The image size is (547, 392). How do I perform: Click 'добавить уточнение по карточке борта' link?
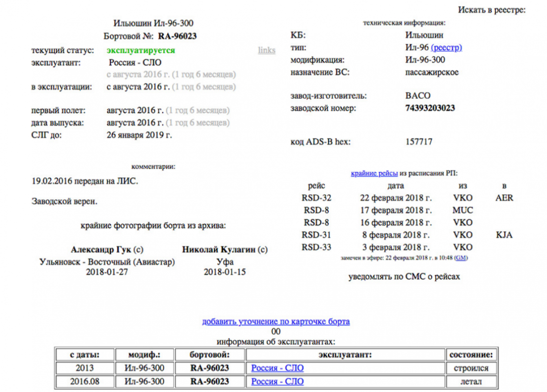tap(275, 321)
